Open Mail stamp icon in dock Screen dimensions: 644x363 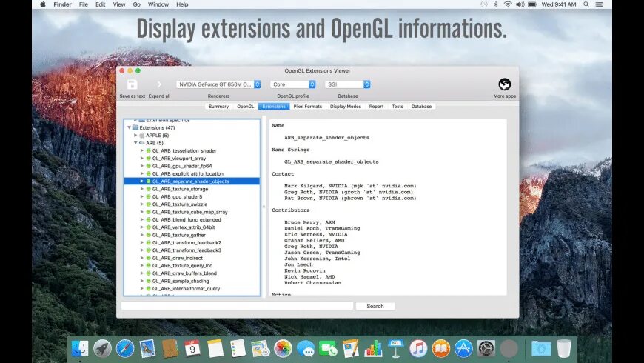(x=147, y=349)
